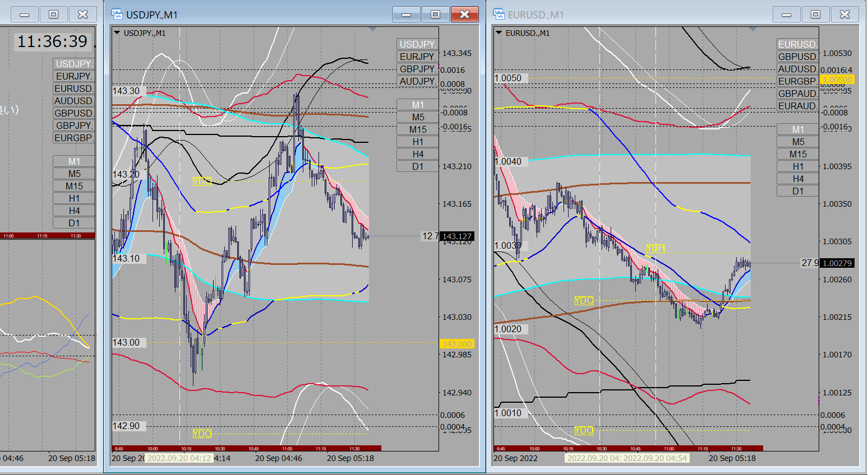The width and height of the screenshot is (868, 475).
Task: Switch USDJPY chart to the H4 timeframe
Action: point(418,154)
